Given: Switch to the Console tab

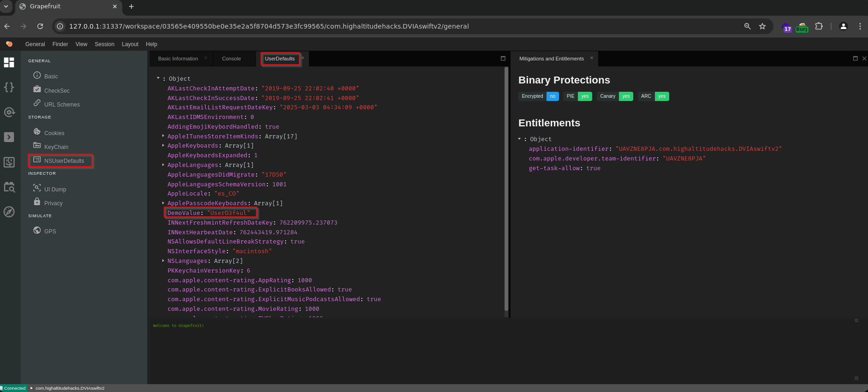Looking at the screenshot, I should coord(232,59).
